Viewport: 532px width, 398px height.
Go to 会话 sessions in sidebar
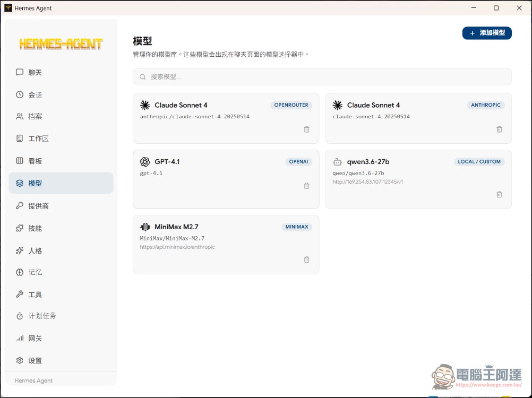pos(61,94)
